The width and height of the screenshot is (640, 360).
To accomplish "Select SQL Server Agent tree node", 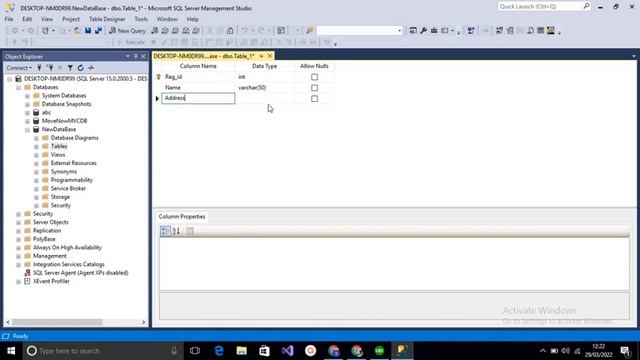I will [x=80, y=273].
